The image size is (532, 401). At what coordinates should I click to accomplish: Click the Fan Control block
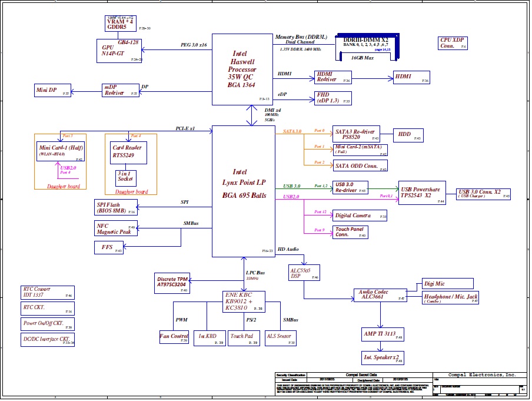pos(174,337)
